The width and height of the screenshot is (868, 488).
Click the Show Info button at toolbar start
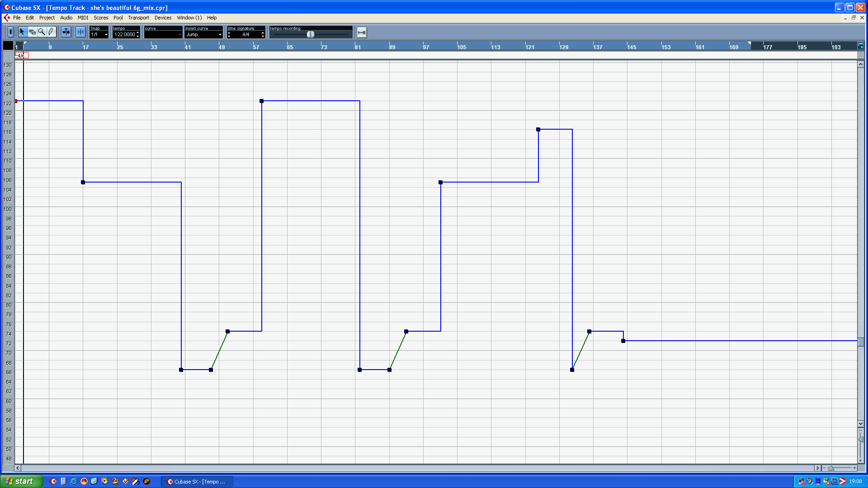coord(10,32)
